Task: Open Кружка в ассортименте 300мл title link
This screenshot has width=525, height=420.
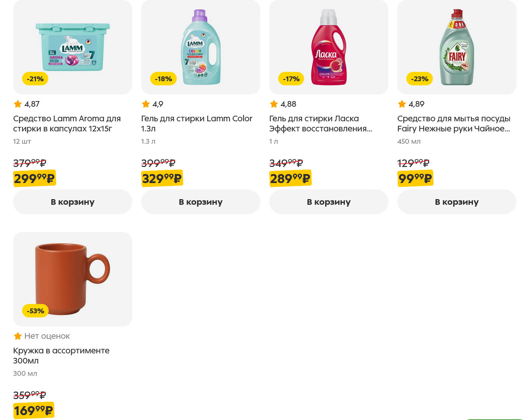Action: (61, 356)
